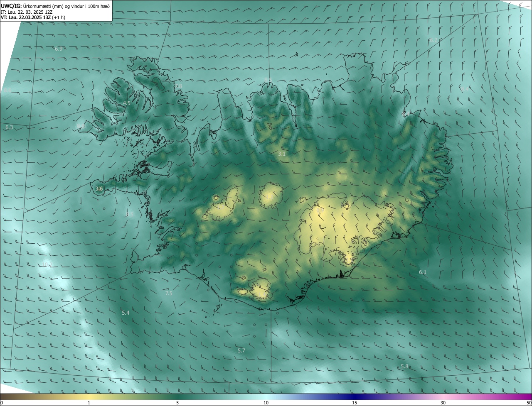Viewport: 532px width, 406px height.
Task: Click the 8.2 value label on map
Action: 433,40
